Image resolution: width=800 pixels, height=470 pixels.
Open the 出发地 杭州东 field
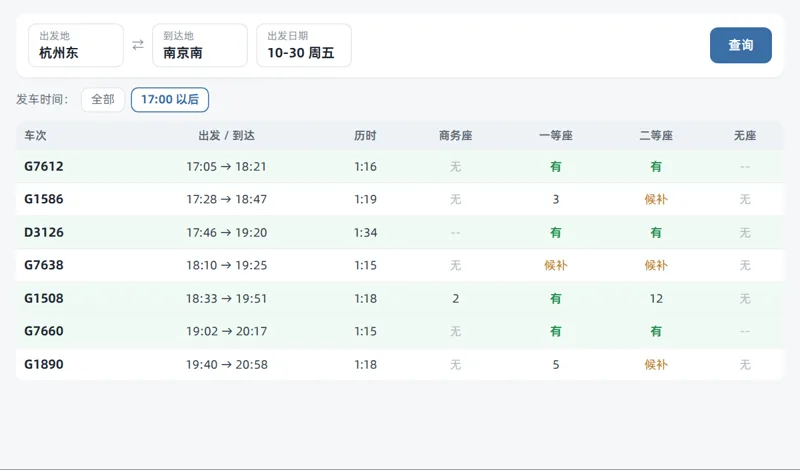76,45
